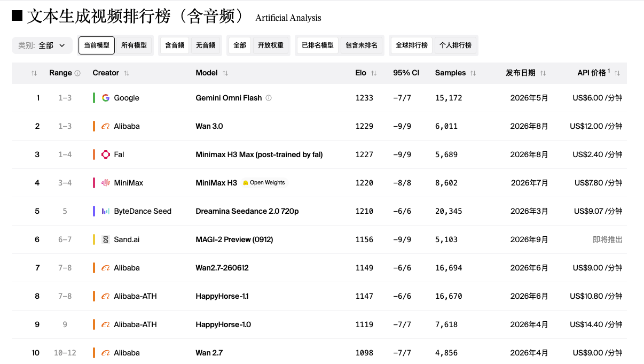The height and width of the screenshot is (364, 644).
Task: Sort by API 价格 using its sort arrows
Action: click(x=617, y=73)
